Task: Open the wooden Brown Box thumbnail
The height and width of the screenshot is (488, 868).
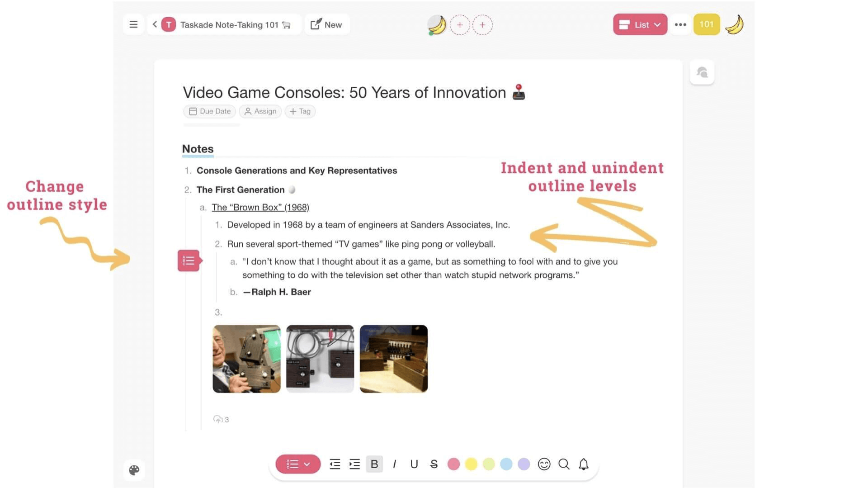Action: pos(393,359)
